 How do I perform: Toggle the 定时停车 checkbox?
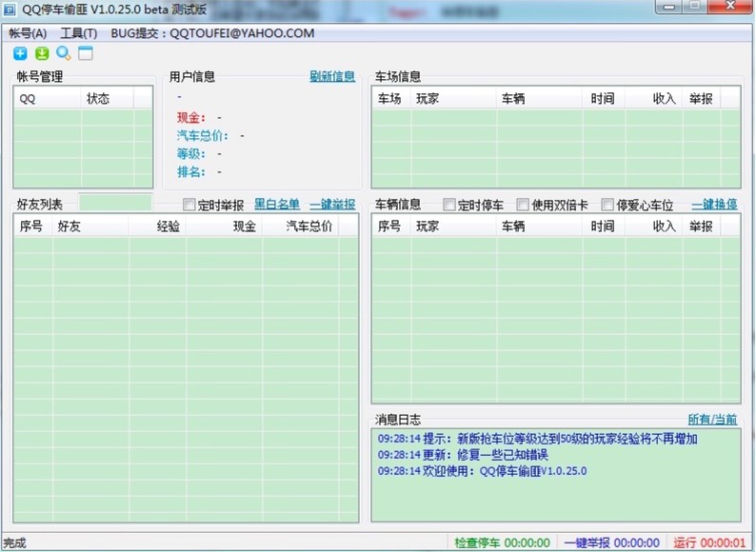450,205
